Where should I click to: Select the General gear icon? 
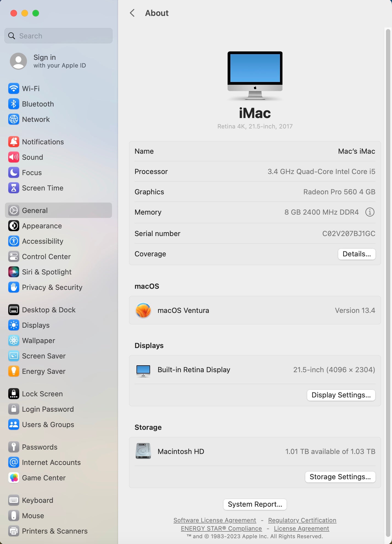point(14,210)
